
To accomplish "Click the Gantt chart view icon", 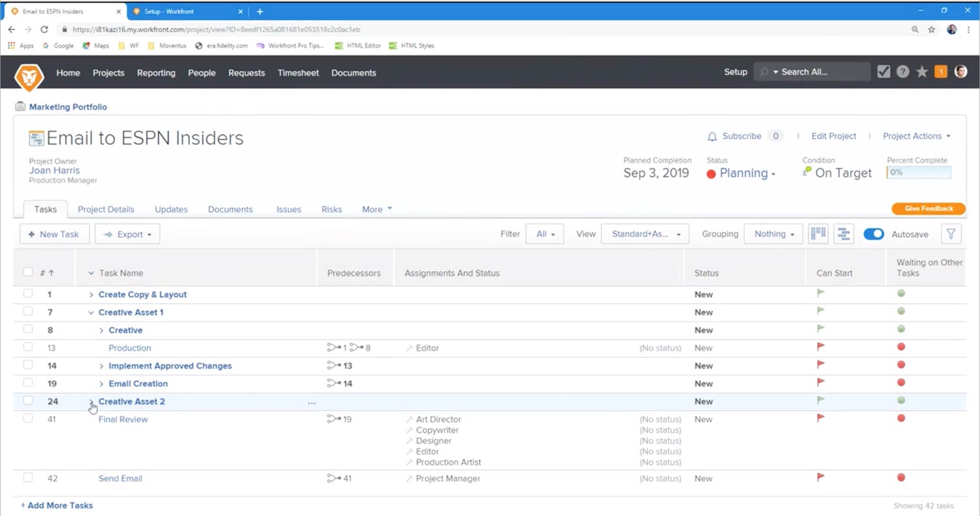I will [843, 234].
